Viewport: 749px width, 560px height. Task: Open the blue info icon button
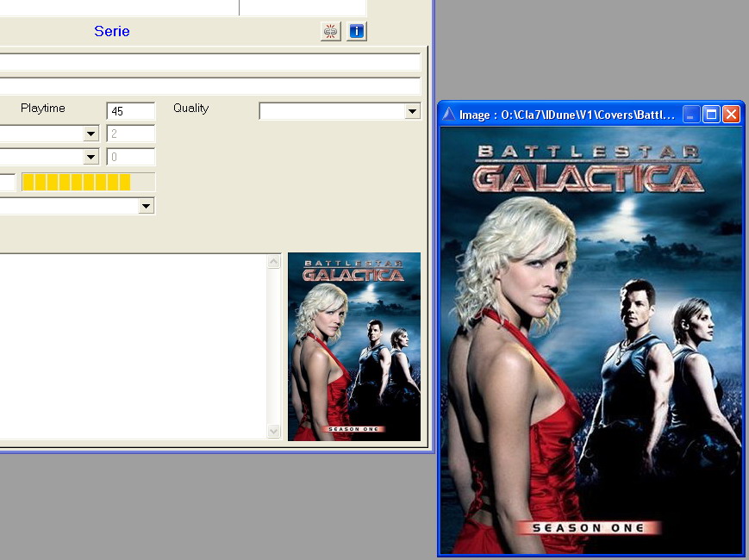pos(356,32)
